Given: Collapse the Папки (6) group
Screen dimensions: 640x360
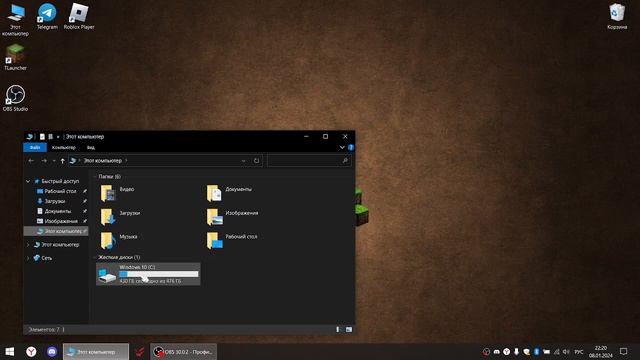Looking at the screenshot, I should coord(95,177).
